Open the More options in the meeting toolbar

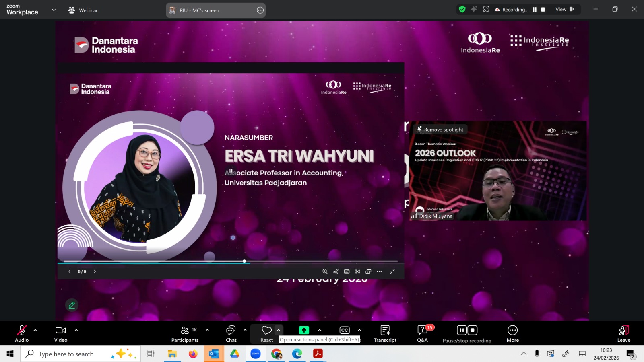512,331
